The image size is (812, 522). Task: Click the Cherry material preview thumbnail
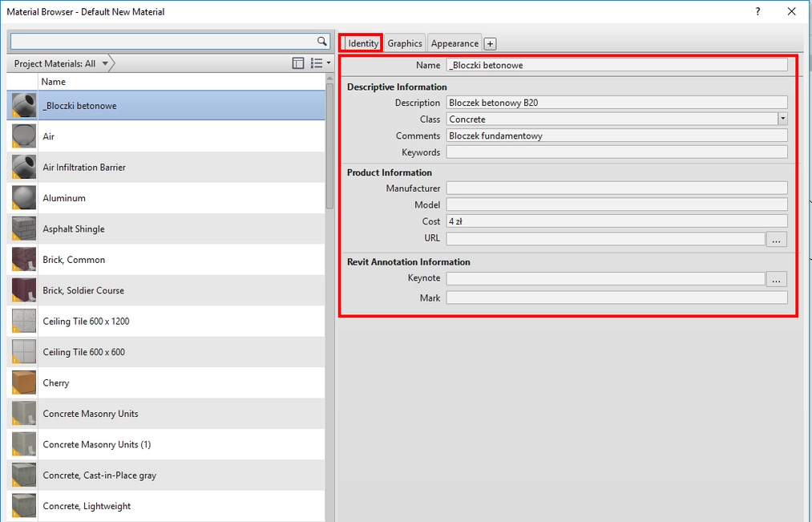click(x=22, y=382)
